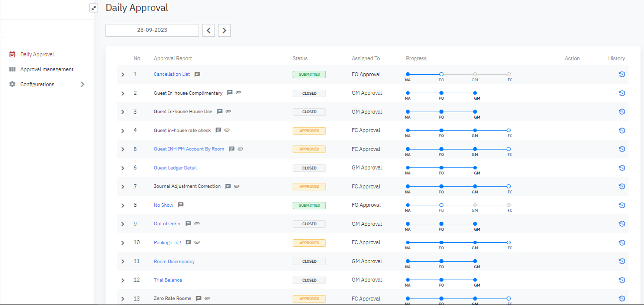Go to the next date
This screenshot has height=305, width=644.
[224, 30]
